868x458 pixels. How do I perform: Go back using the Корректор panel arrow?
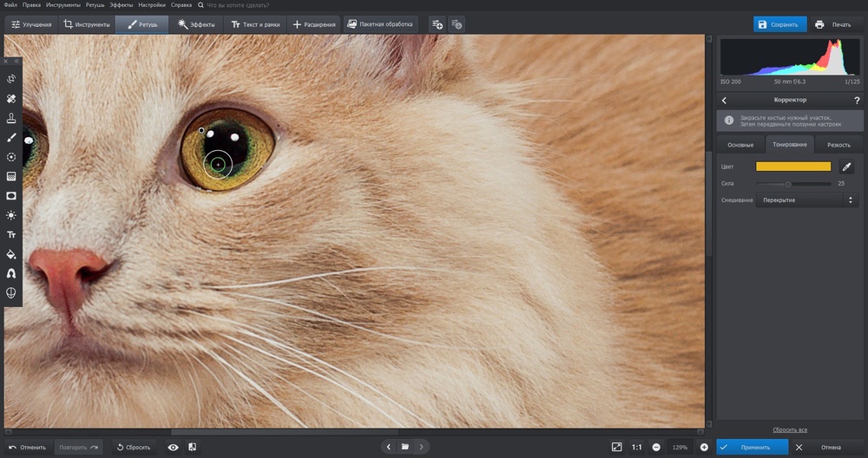(x=725, y=101)
